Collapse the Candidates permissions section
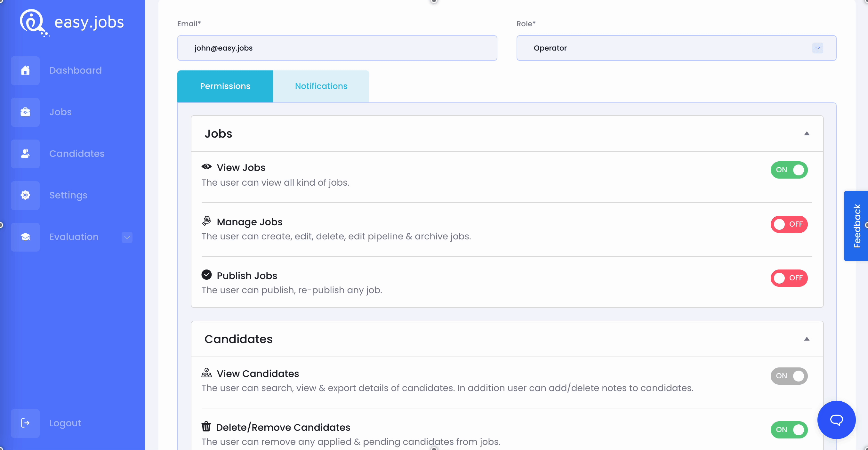This screenshot has width=868, height=450. pyautogui.click(x=807, y=339)
